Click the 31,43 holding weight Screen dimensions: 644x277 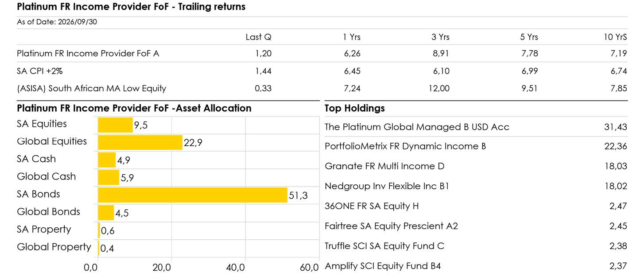point(616,127)
